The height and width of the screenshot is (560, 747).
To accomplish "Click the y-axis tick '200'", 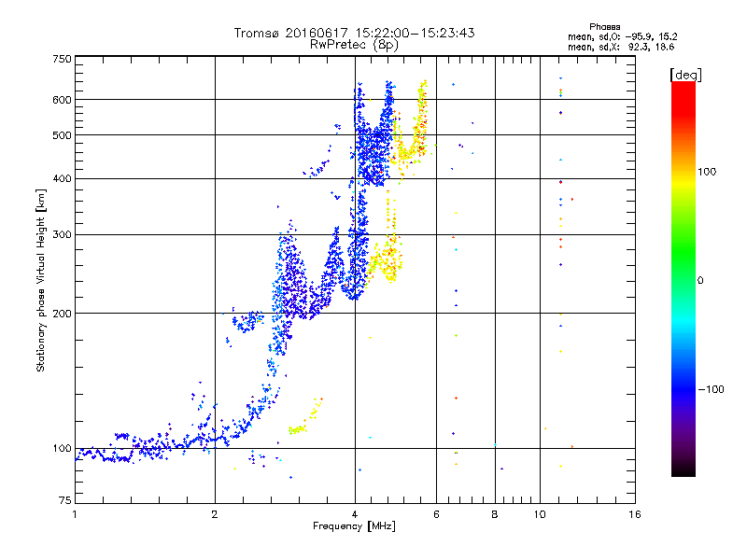I will [63, 314].
